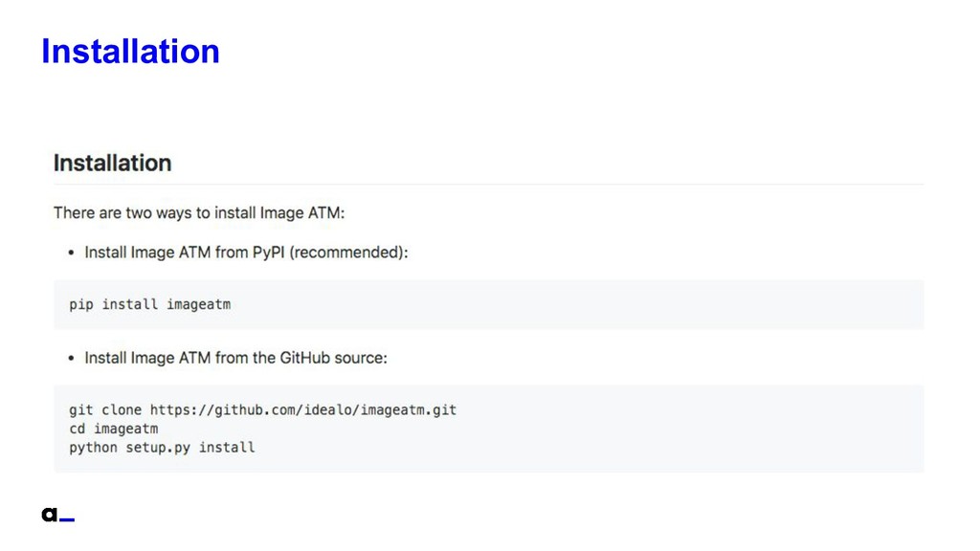Click the sentence "There are two ways to install Image ATM"
980x551 pixels.
click(x=199, y=213)
